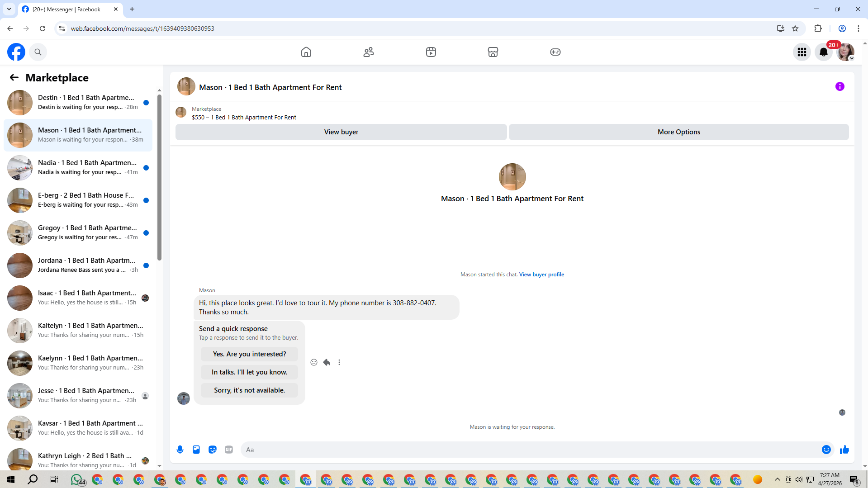
Task: Open emoji picker in message box
Action: [826, 450]
